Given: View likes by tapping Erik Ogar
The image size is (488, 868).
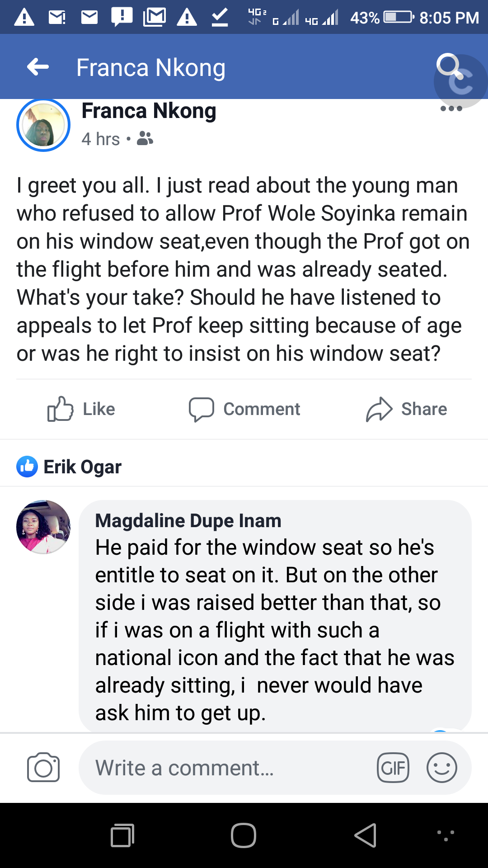Looking at the screenshot, I should tap(83, 467).
